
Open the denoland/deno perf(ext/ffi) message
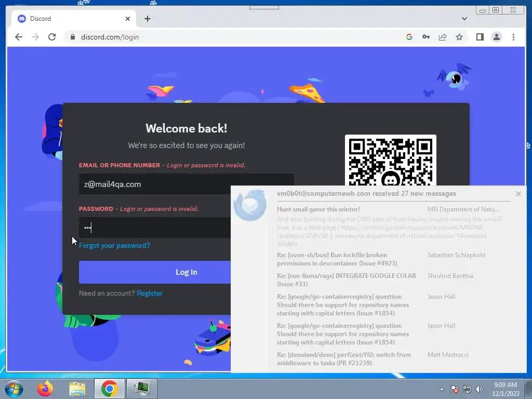click(x=344, y=358)
